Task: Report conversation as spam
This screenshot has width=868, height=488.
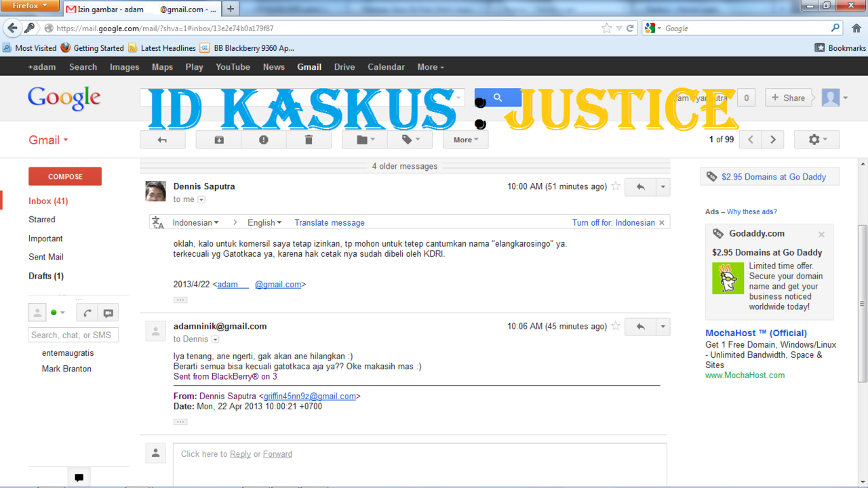Action: [x=264, y=140]
